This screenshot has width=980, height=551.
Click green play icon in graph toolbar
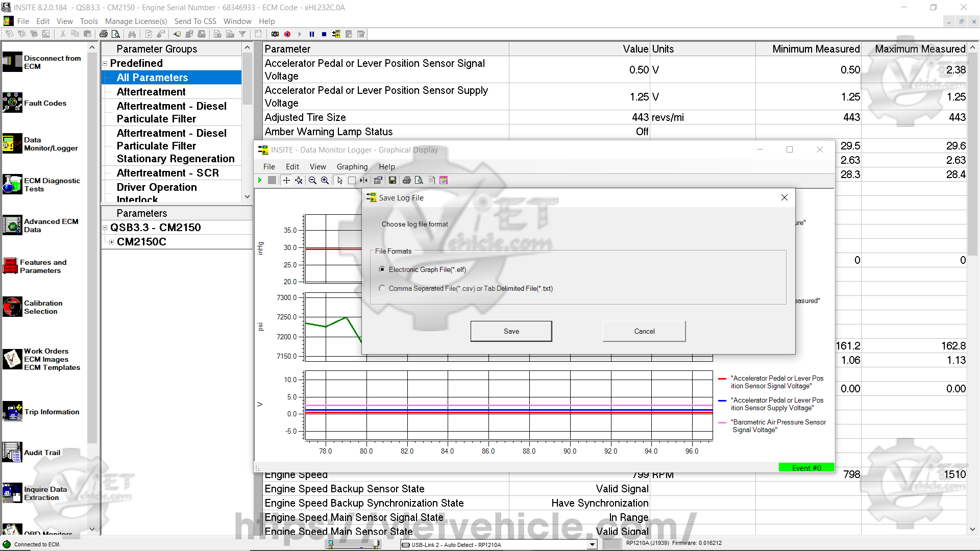[x=260, y=180]
